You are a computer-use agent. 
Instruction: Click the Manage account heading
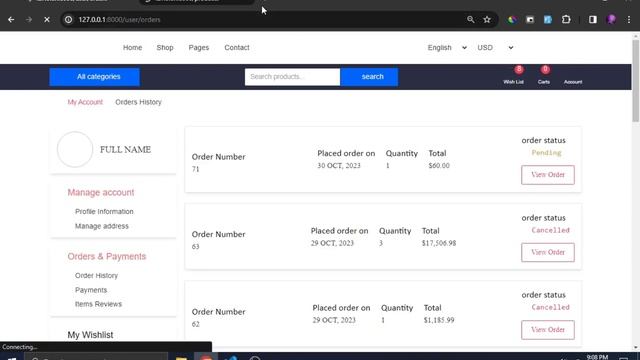coord(101,192)
